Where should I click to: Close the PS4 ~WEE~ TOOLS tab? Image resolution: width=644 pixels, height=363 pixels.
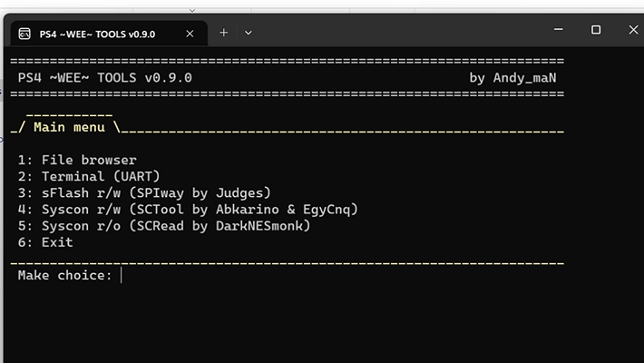(190, 34)
